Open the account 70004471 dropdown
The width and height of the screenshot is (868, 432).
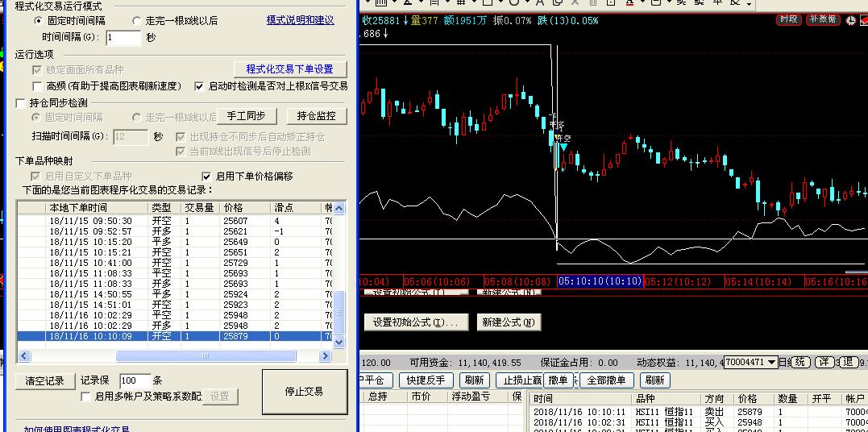(x=771, y=363)
